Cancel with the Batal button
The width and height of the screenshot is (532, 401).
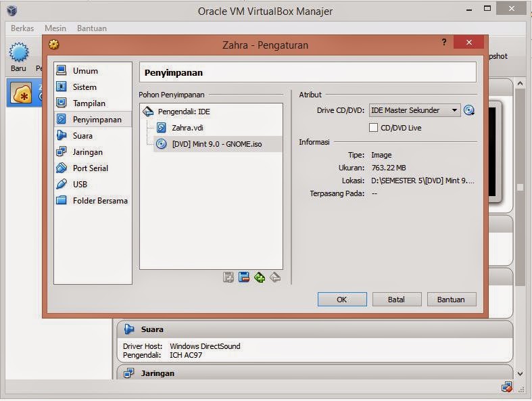point(397,300)
